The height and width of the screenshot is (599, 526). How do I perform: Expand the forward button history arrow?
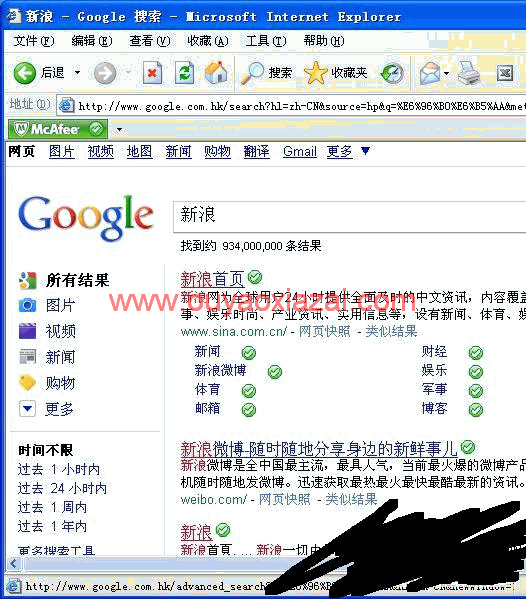pos(128,73)
